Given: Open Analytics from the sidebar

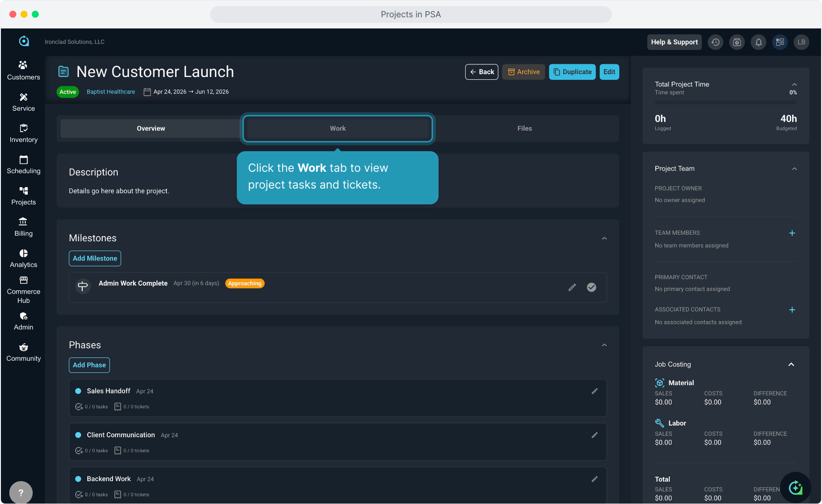Looking at the screenshot, I should coord(23,259).
